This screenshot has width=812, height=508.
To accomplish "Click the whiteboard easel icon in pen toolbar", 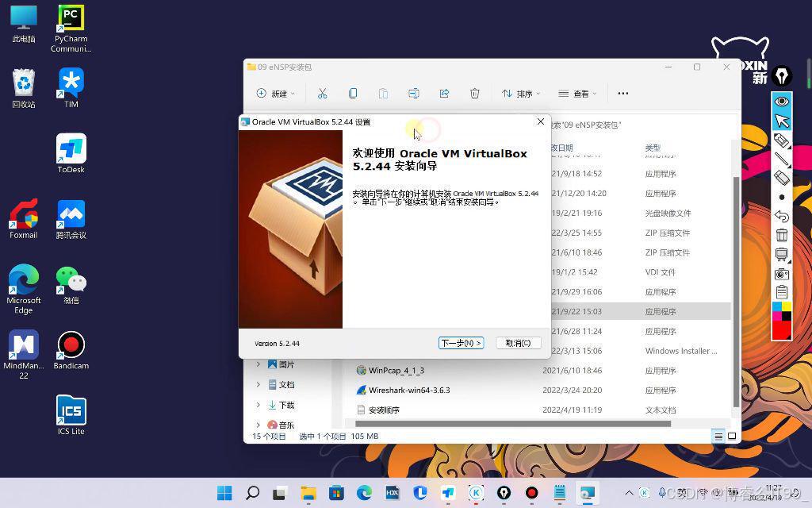I will (x=781, y=254).
